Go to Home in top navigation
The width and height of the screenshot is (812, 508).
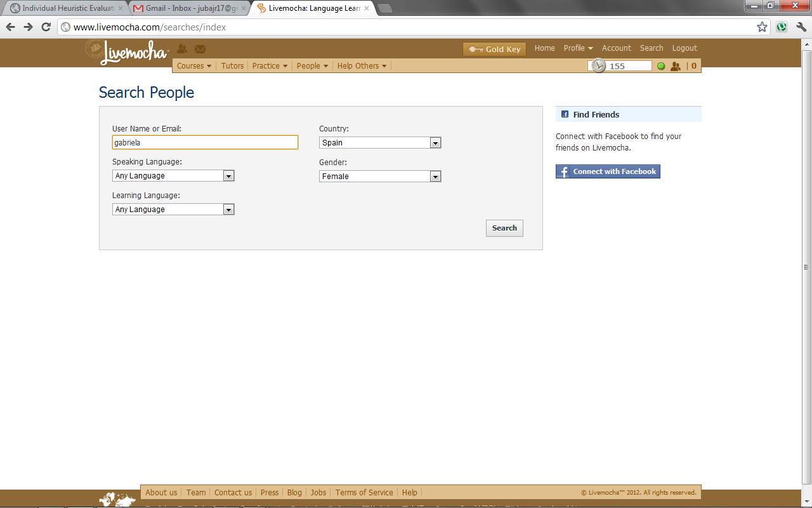click(544, 48)
